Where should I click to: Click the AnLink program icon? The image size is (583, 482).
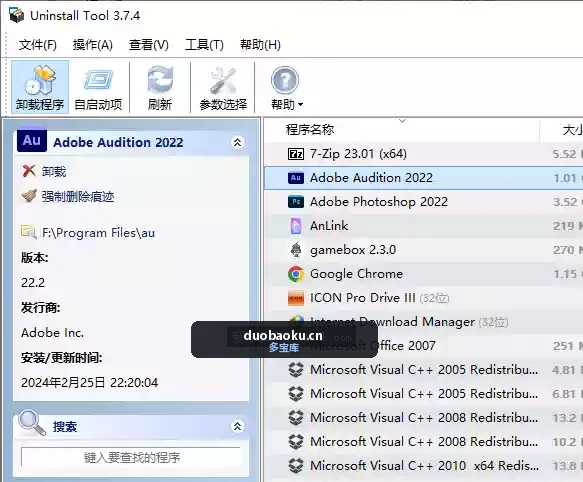(296, 226)
